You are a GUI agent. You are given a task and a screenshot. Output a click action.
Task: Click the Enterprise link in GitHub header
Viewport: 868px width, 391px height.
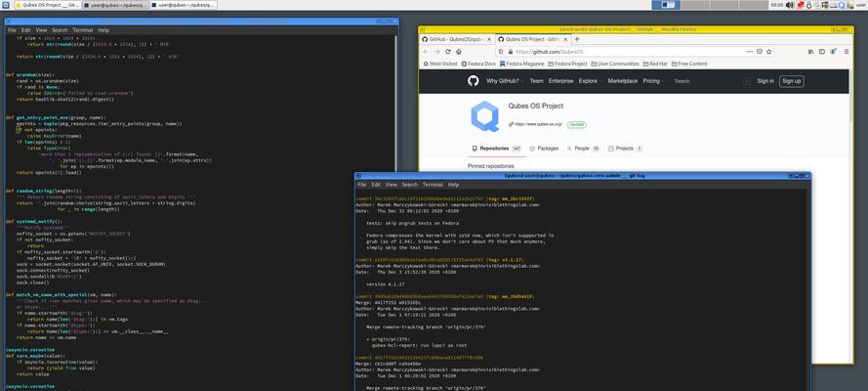click(x=560, y=81)
